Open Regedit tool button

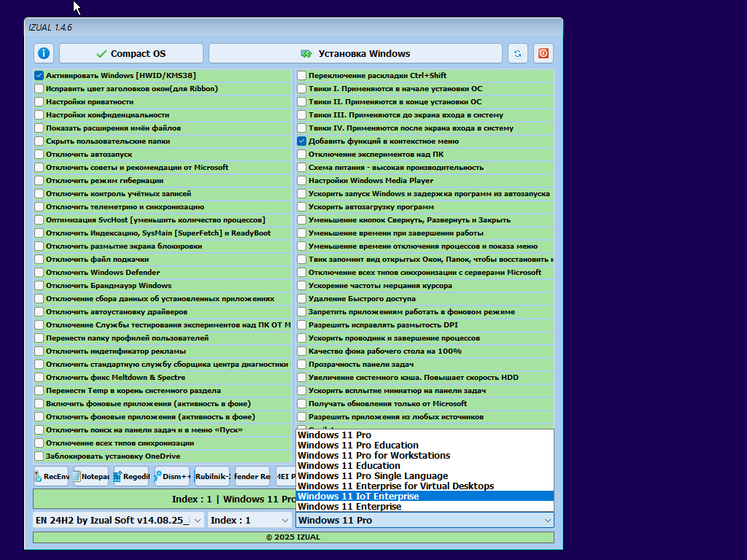click(131, 476)
